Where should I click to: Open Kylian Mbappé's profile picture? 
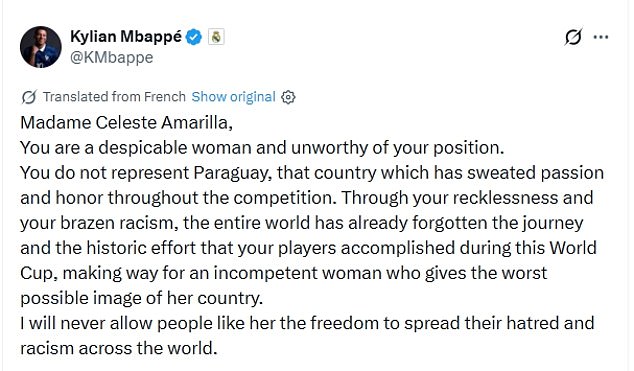40,47
